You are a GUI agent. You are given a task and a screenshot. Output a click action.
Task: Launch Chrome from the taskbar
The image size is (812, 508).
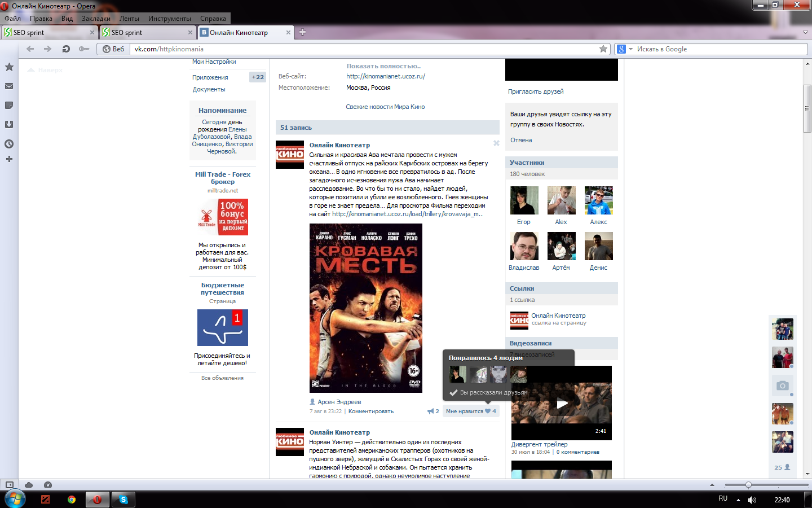click(x=72, y=500)
